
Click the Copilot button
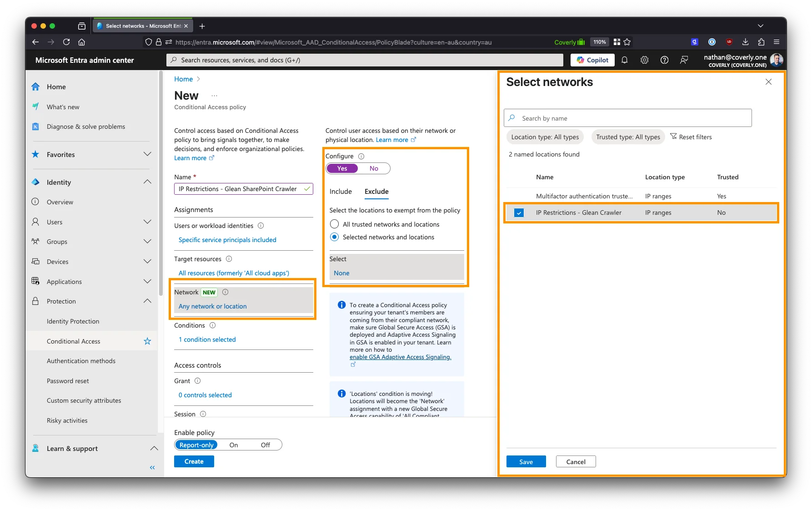pyautogui.click(x=592, y=60)
